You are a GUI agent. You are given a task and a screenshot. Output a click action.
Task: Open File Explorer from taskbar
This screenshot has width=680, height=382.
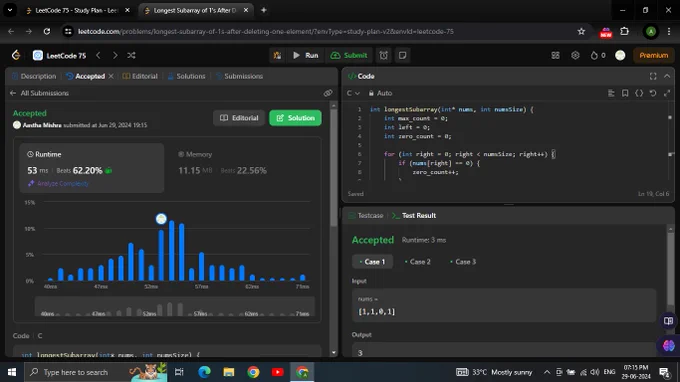[x=229, y=372]
